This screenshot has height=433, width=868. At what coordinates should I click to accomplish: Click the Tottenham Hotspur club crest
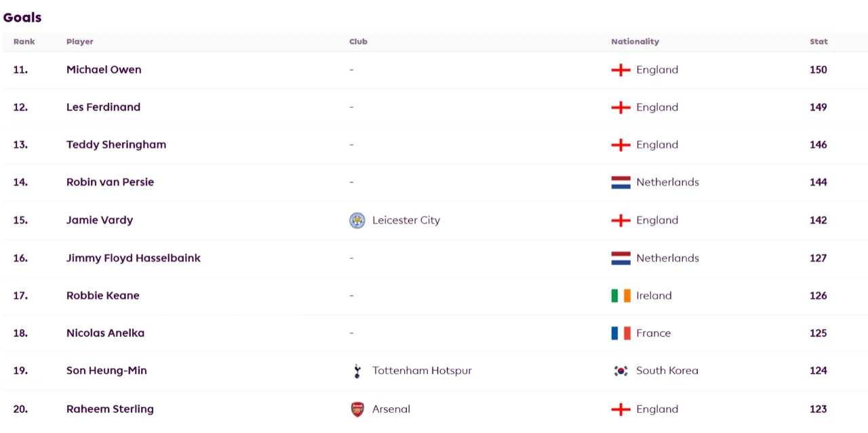pos(357,371)
